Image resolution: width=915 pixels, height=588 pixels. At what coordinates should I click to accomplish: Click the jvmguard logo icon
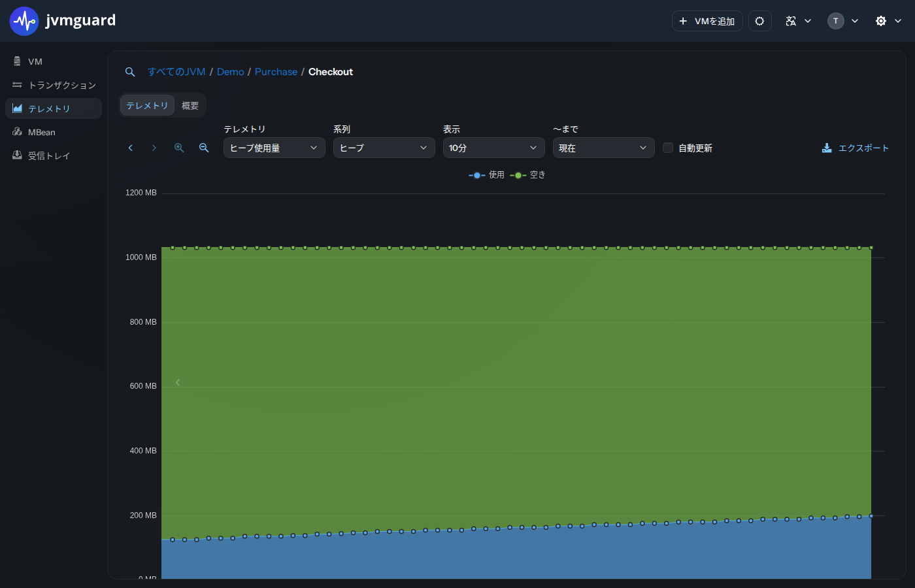point(24,21)
